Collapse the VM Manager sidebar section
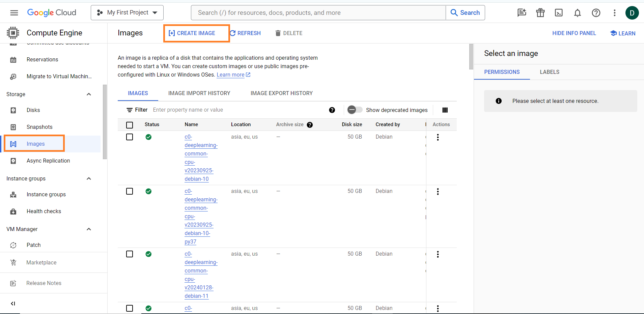Image resolution: width=644 pixels, height=314 pixels. coord(89,229)
